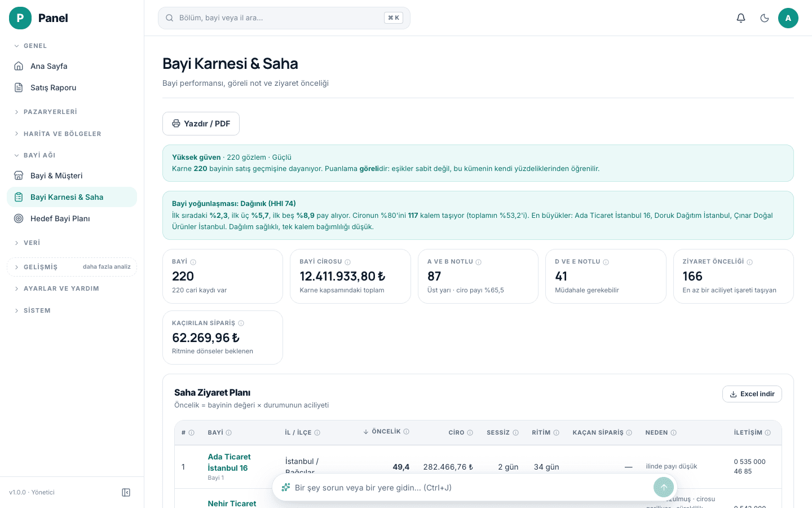Screen dimensions: 812x508
Task: Select Bayi Karnesi & Saha menu item
Action: tap(72, 197)
